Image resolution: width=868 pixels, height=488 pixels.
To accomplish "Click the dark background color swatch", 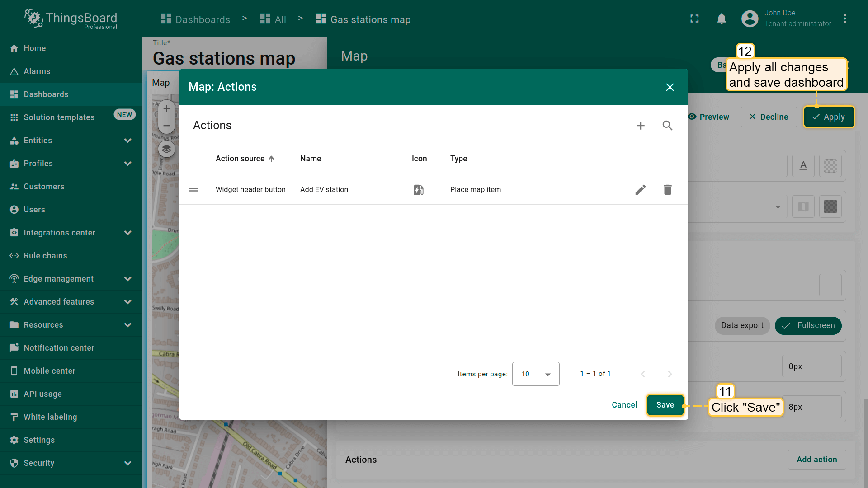I will click(830, 206).
